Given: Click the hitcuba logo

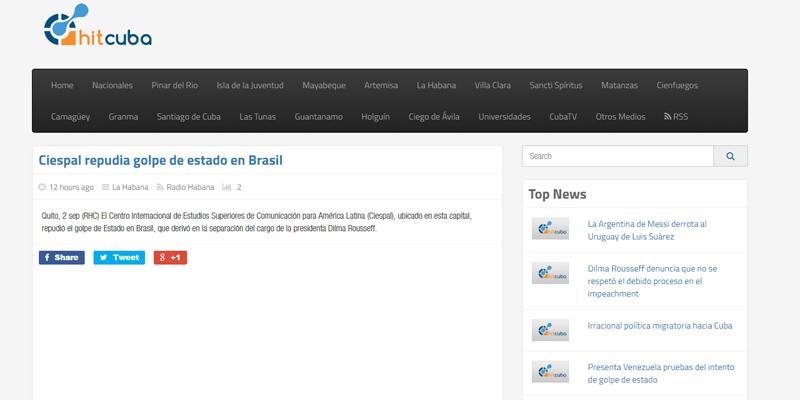Looking at the screenshot, I should click(x=97, y=32).
